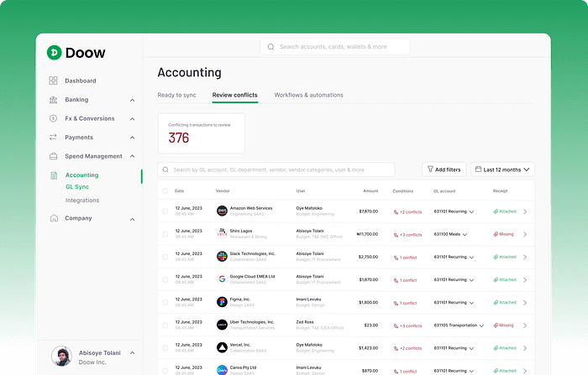Open the Workflows & automations tab
Image resolution: width=588 pixels, height=375 pixels.
click(308, 95)
